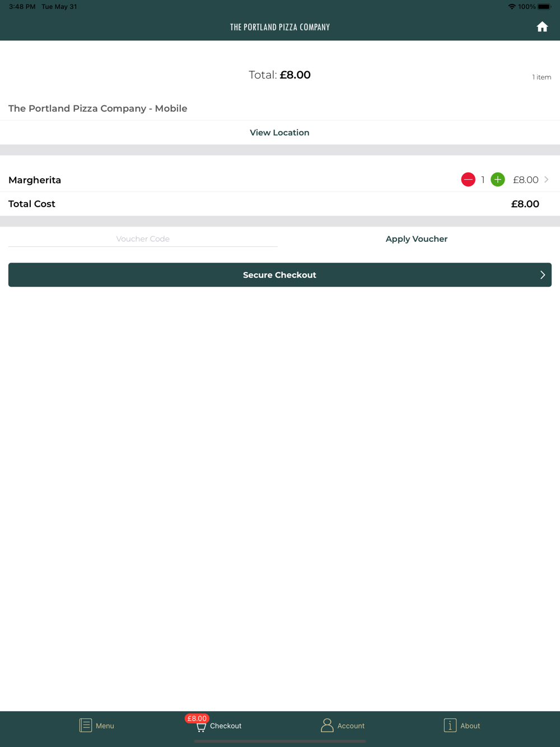Tap the status bar time 3:48 PM
560x747 pixels.
[22, 7]
